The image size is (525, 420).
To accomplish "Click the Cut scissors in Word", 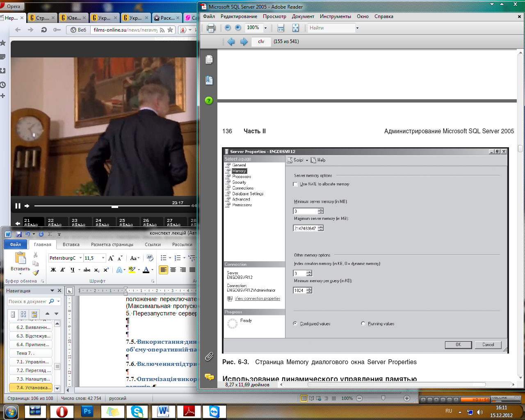I will pos(36,255).
